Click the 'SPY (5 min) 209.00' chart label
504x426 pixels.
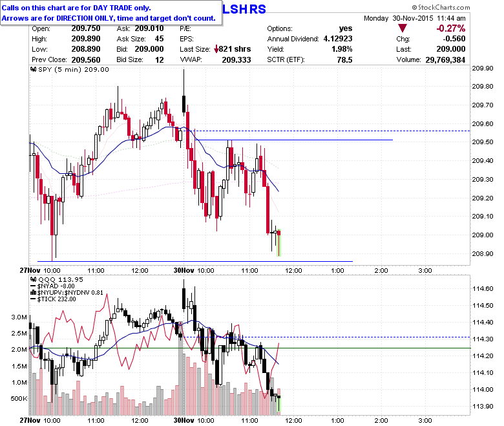click(x=73, y=69)
